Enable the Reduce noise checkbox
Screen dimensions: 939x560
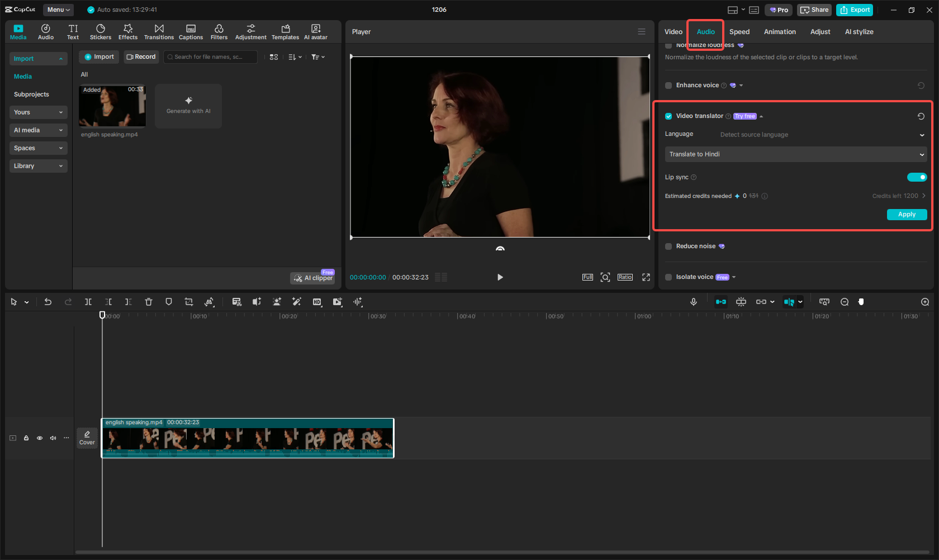pos(668,246)
